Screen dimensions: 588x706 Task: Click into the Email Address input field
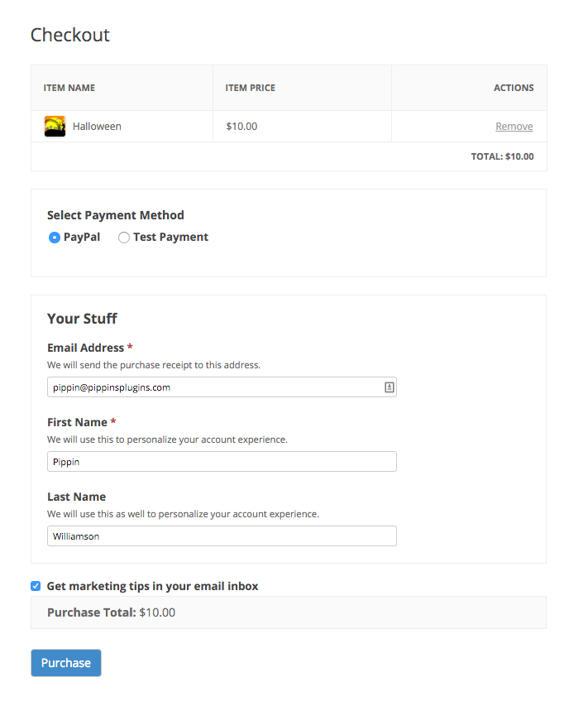(x=215, y=387)
